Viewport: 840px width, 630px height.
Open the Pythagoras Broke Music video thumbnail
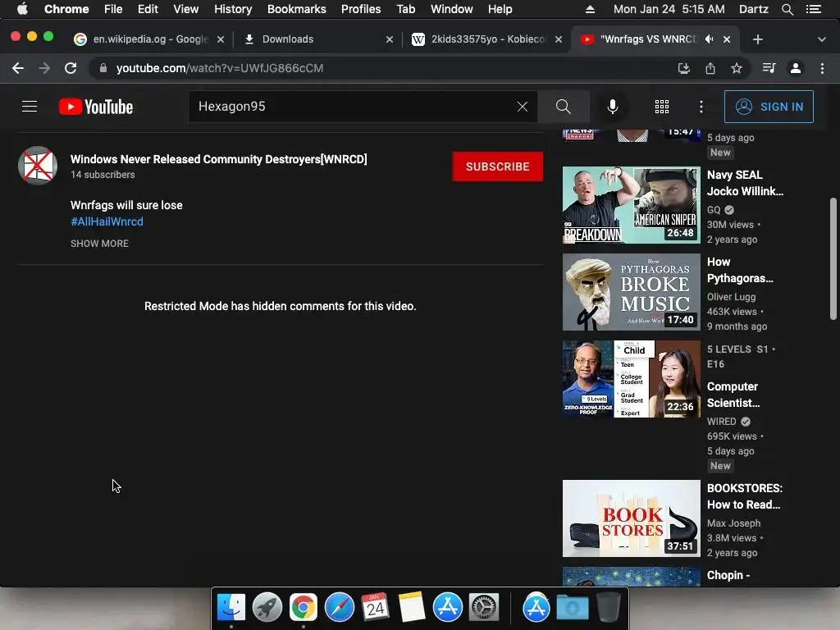click(x=631, y=292)
